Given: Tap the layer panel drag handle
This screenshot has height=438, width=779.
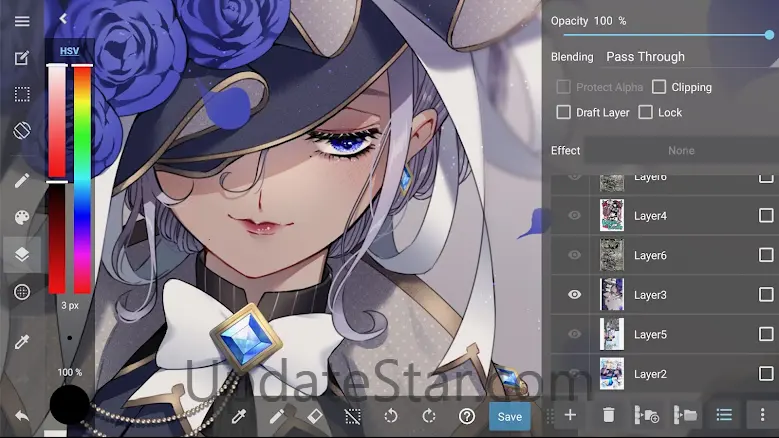Looking at the screenshot, I should pyautogui.click(x=550, y=416).
